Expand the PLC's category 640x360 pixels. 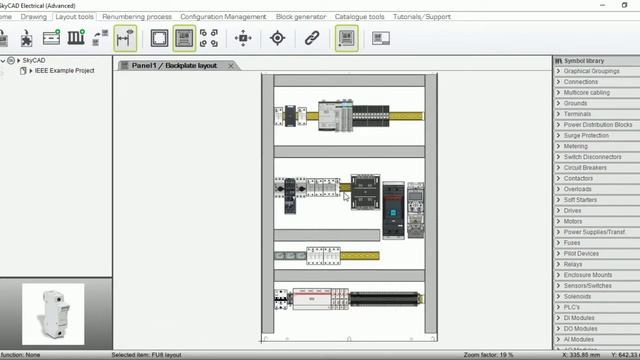(558, 307)
